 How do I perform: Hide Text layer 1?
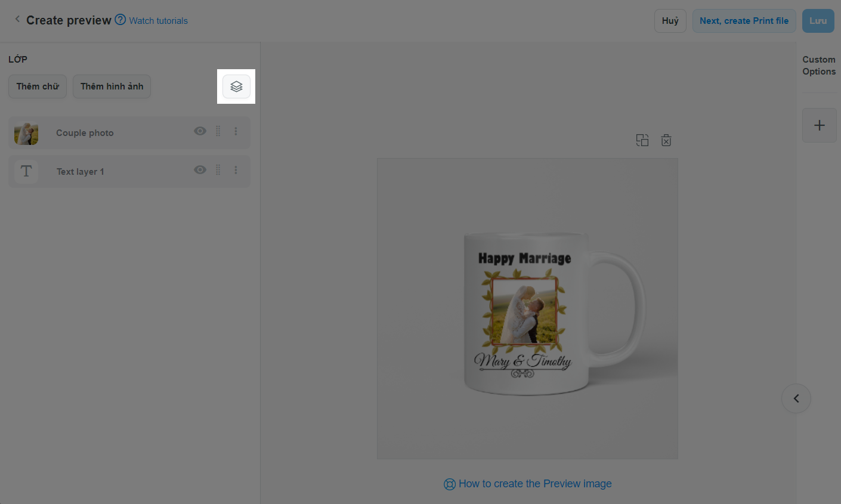click(x=200, y=170)
